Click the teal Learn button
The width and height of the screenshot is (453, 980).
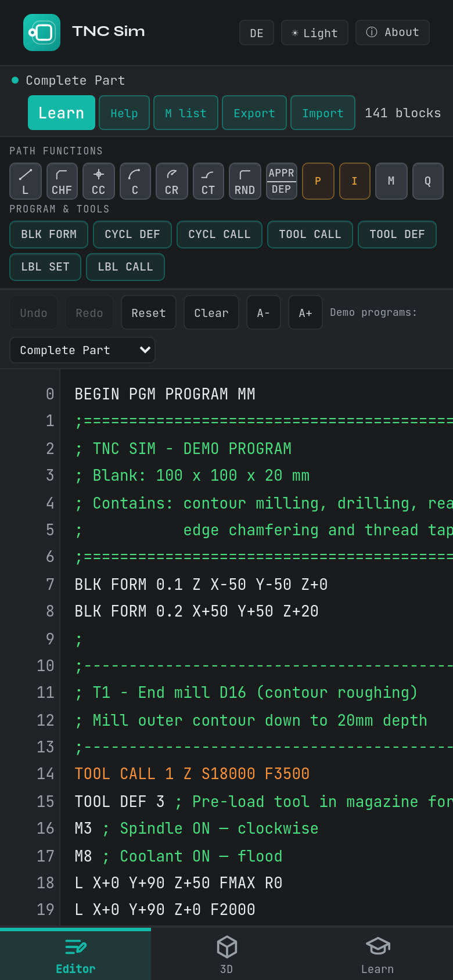62,113
